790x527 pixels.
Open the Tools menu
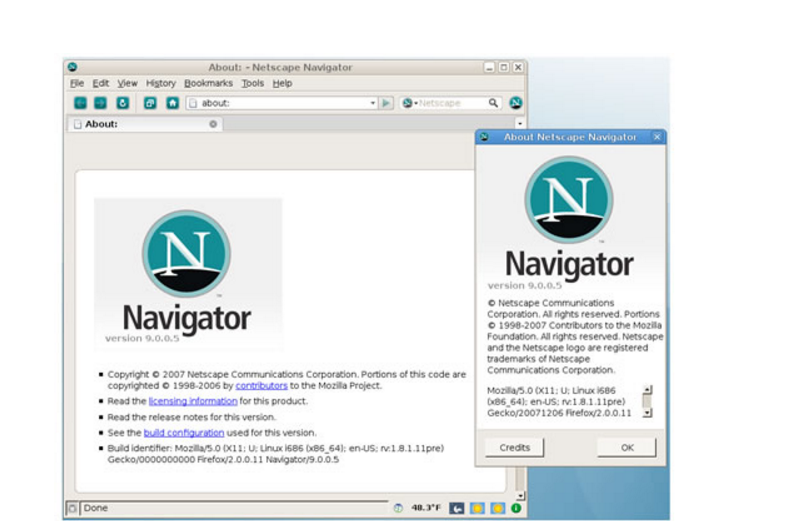coord(252,83)
